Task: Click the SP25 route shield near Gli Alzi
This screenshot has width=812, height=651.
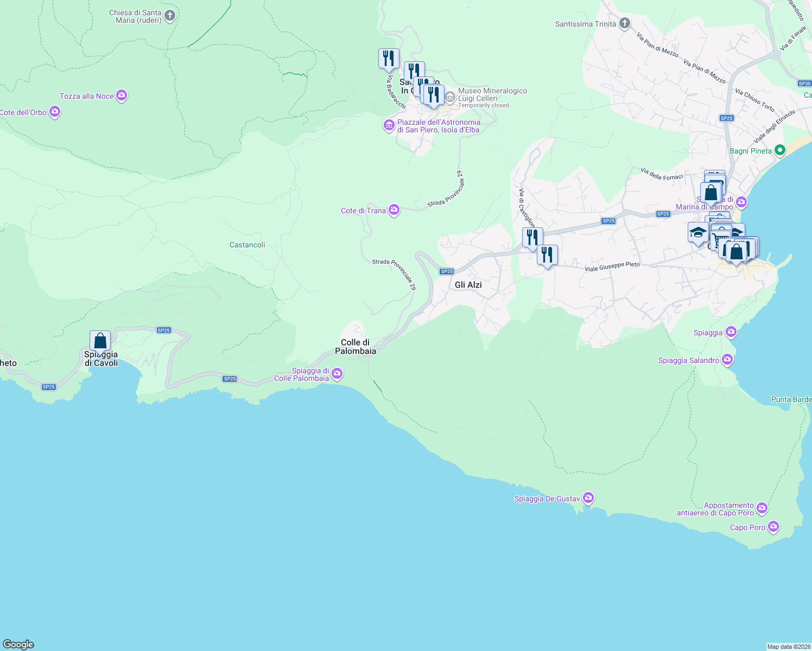Action: point(447,271)
